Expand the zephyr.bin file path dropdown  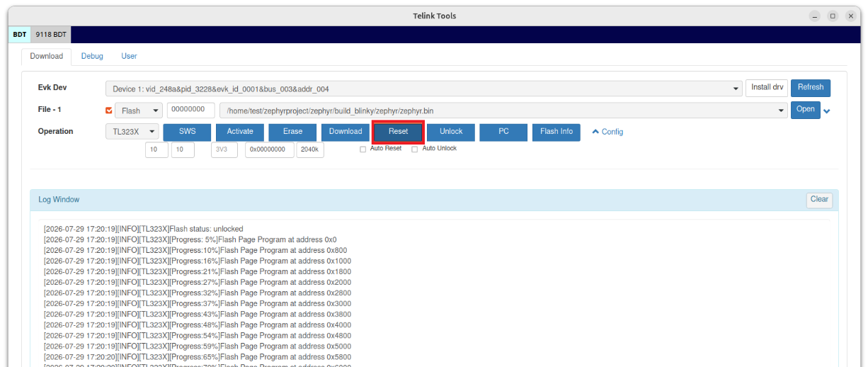(503, 111)
